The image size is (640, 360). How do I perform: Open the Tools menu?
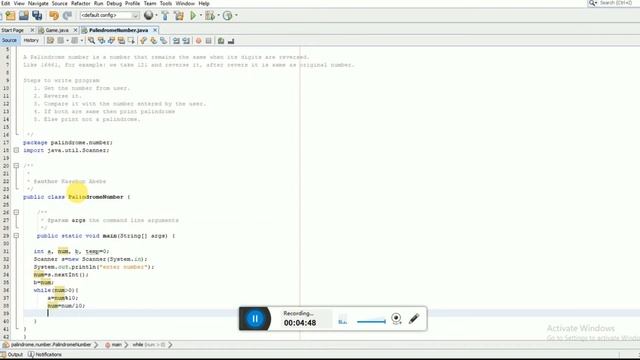pos(166,3)
